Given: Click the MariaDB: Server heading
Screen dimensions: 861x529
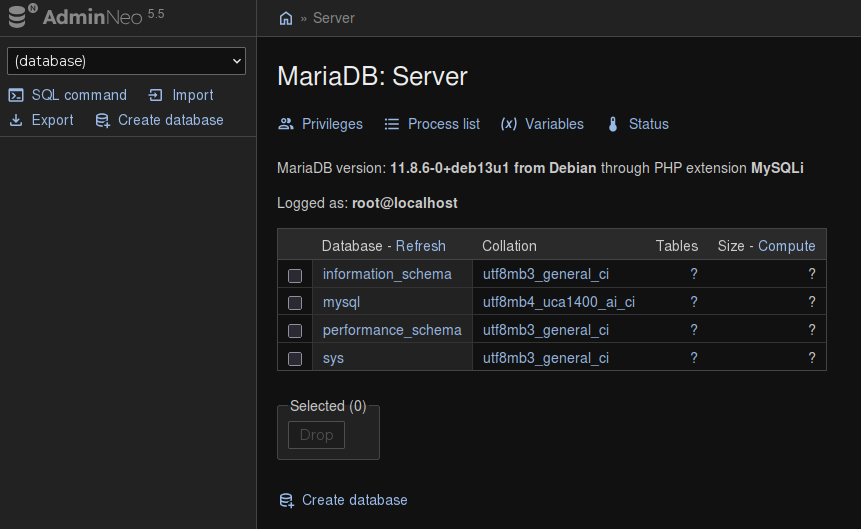Looking at the screenshot, I should (x=372, y=76).
